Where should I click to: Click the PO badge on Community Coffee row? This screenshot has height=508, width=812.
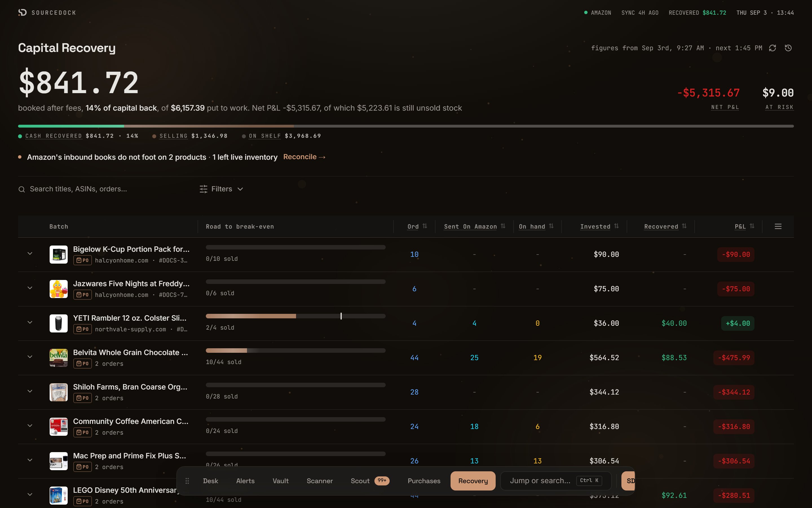click(x=82, y=432)
